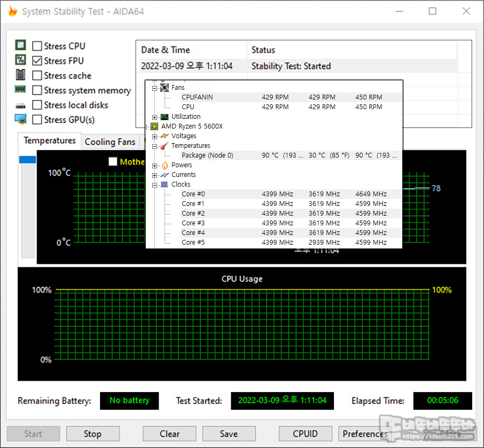Click the No battery status field

pos(129,401)
